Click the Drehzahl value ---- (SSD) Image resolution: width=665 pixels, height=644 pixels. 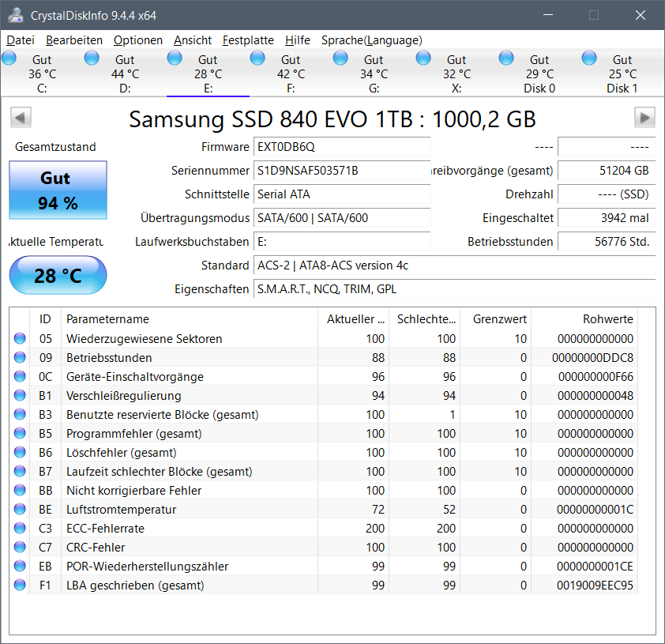pos(607,194)
